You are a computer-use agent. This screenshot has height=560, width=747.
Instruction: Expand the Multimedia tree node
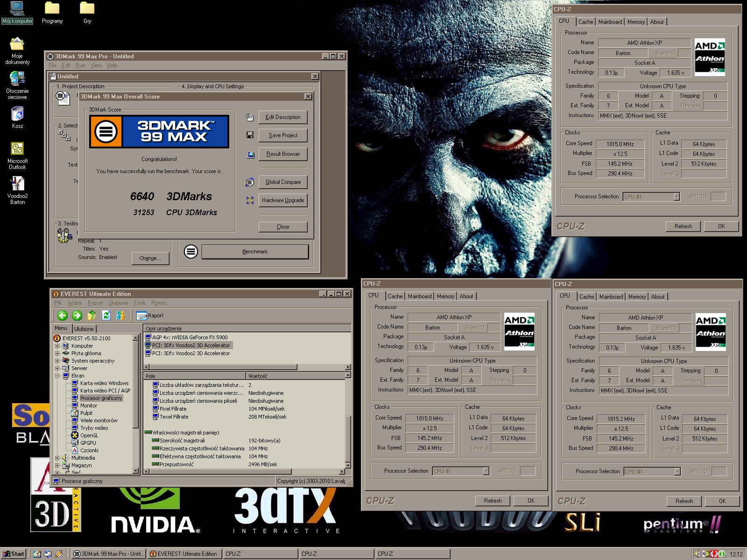(57, 458)
